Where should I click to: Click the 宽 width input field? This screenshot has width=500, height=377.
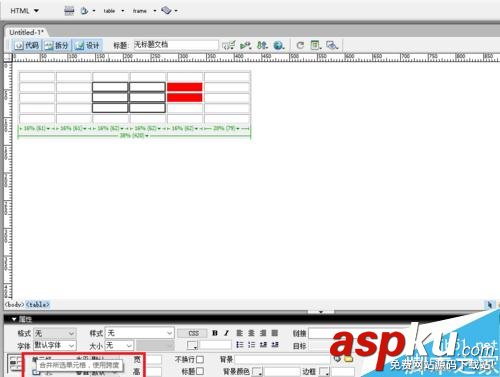coord(154,359)
